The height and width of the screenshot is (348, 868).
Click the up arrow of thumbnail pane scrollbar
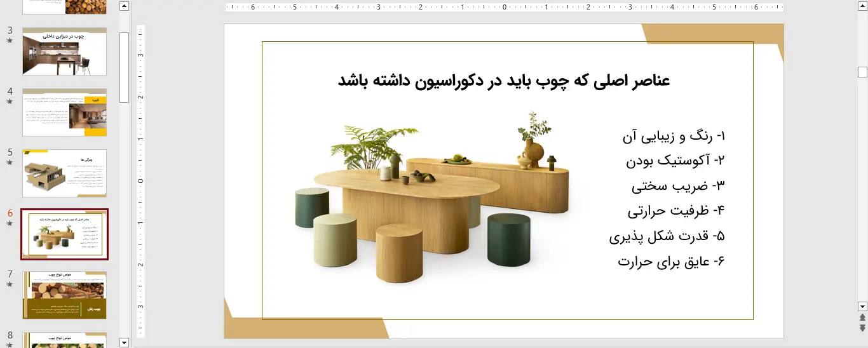pyautogui.click(x=124, y=6)
